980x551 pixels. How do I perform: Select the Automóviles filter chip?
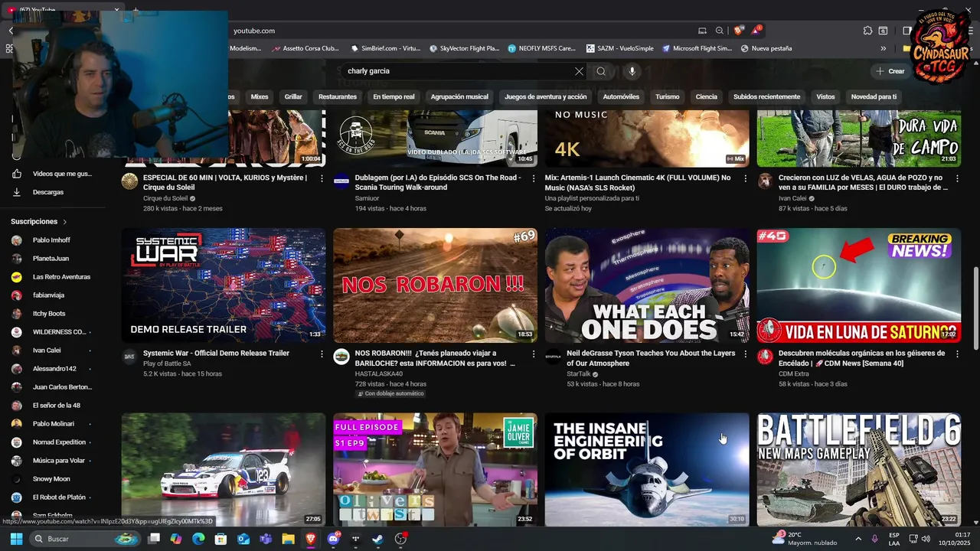point(621,97)
